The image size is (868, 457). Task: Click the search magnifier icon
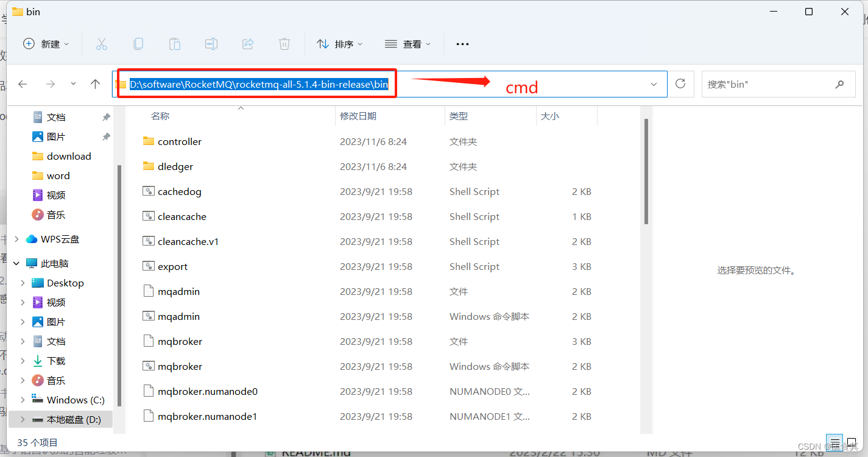840,84
